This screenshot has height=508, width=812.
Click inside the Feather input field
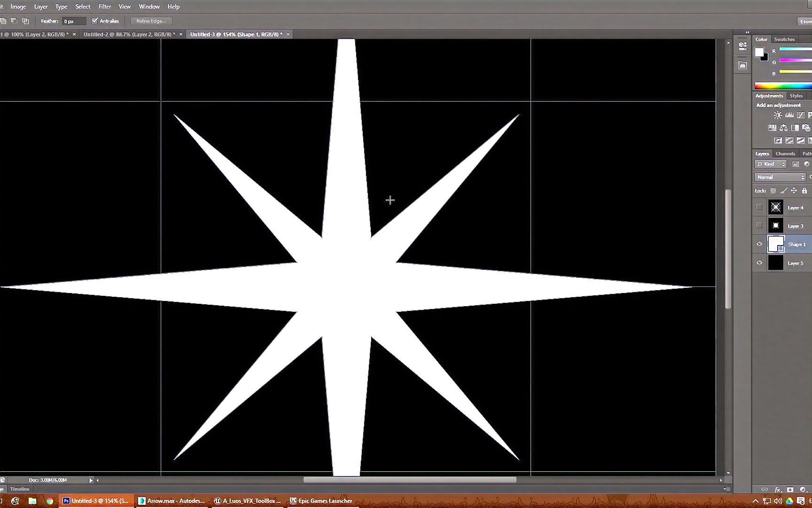74,21
